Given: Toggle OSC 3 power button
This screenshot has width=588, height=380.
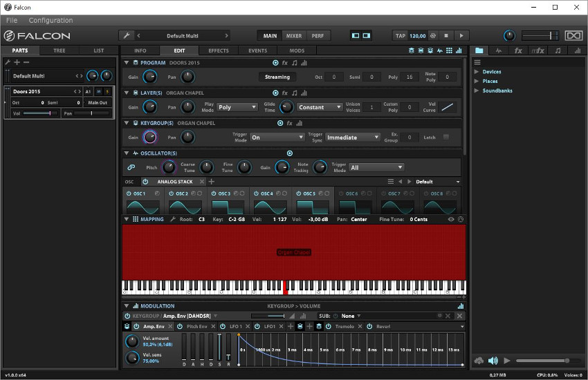Looking at the screenshot, I should coord(213,193).
